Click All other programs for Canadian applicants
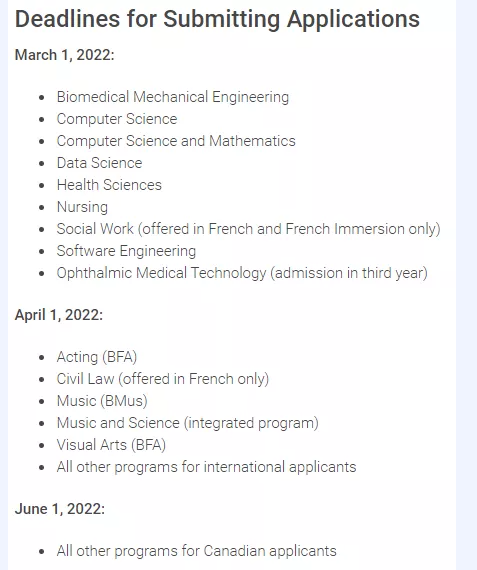 pos(197,551)
